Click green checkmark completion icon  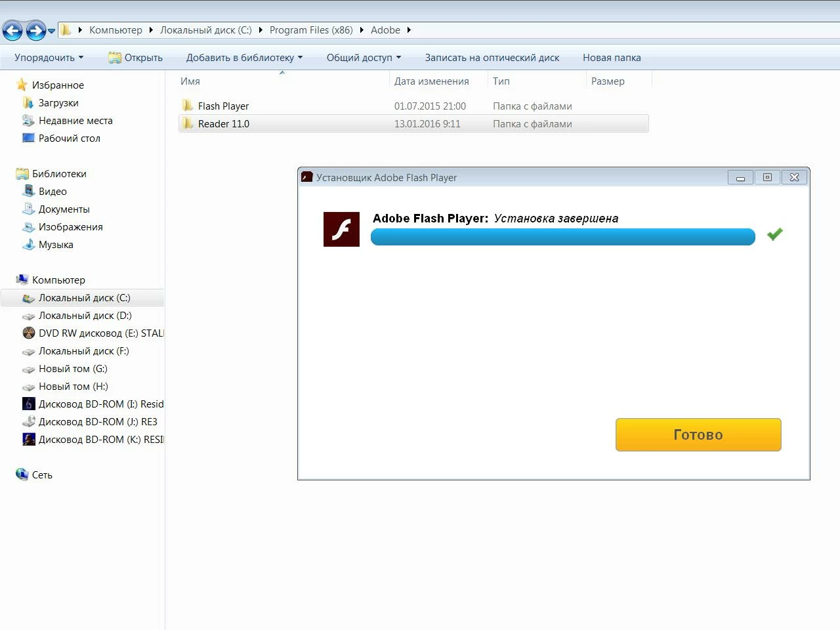(775, 234)
